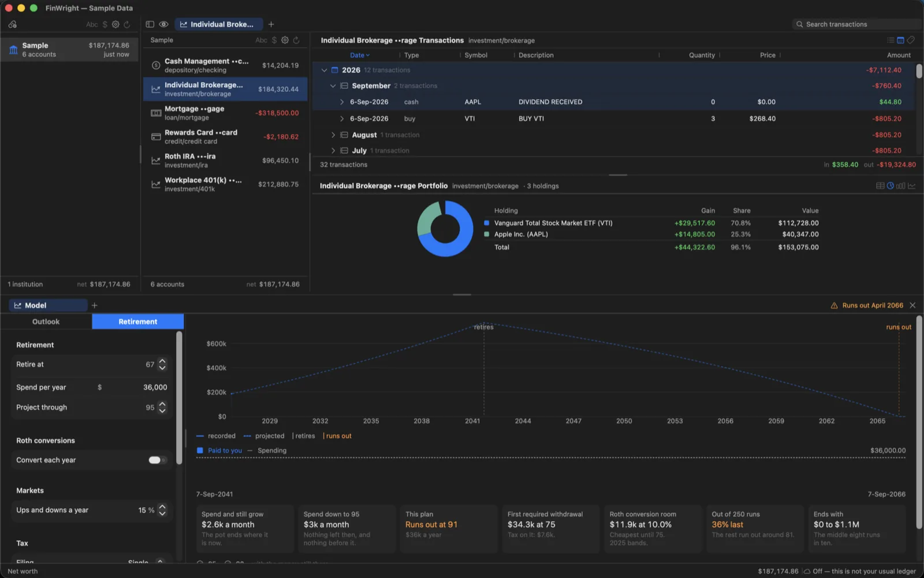Collapse the September transactions group

pos(333,86)
